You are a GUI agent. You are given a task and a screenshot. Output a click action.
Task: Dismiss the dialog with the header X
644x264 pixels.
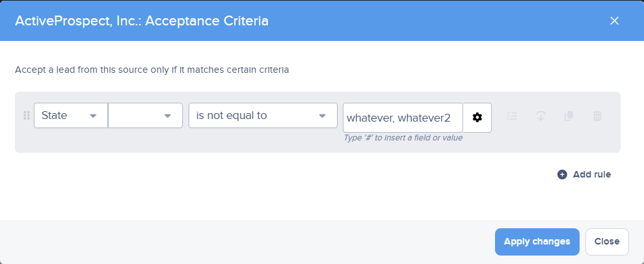(x=614, y=21)
